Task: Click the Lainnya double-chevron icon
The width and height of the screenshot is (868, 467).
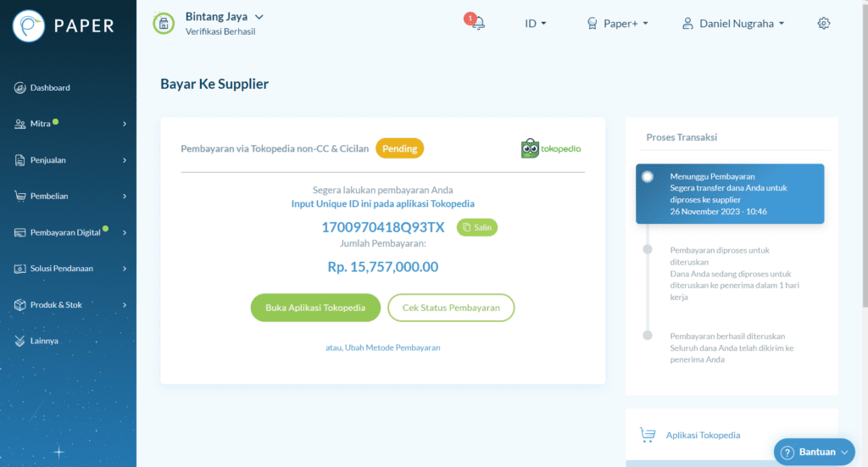Action: click(x=20, y=341)
